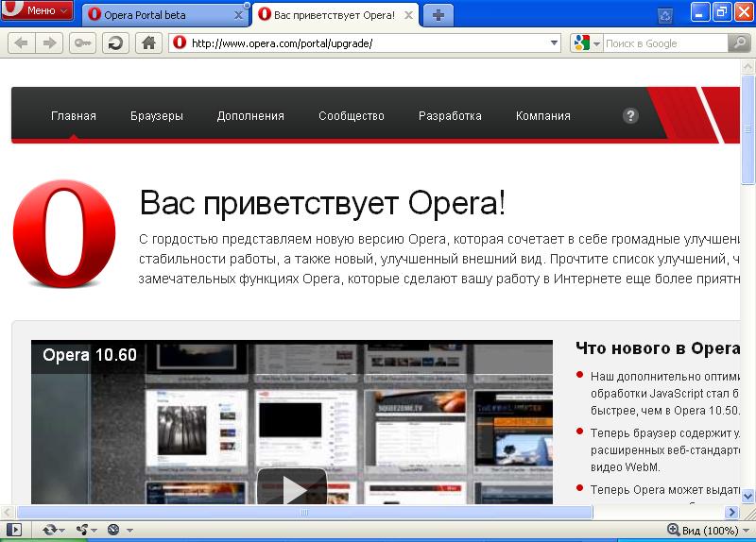Click the Поиск в Google search field
The image size is (756, 542).
(665, 43)
